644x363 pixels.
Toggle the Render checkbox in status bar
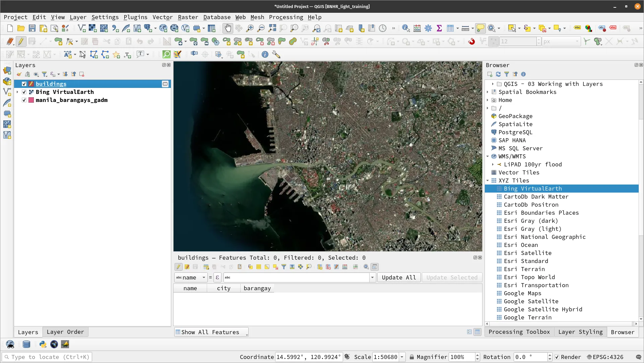pos(557,357)
